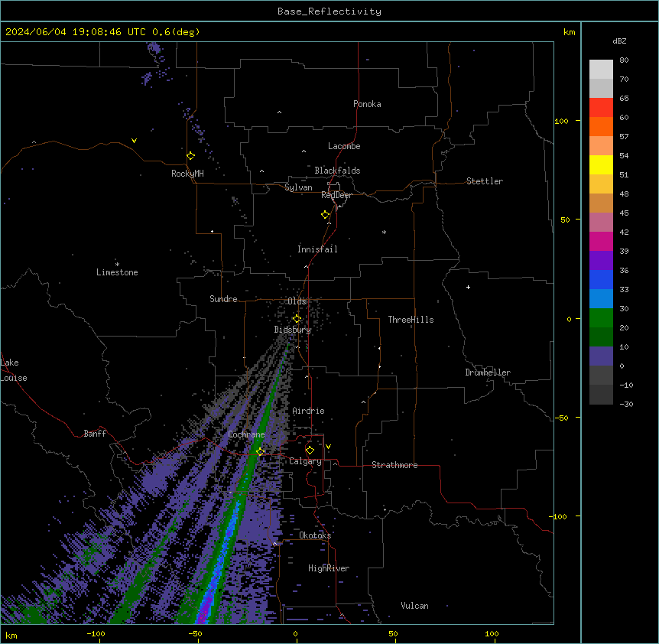Click the bright green 30-20 dBZ swatch
This screenshot has height=644, width=659.
click(x=601, y=318)
